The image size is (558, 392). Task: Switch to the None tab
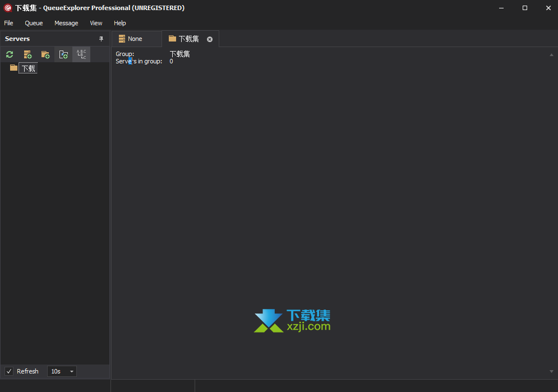tap(136, 39)
